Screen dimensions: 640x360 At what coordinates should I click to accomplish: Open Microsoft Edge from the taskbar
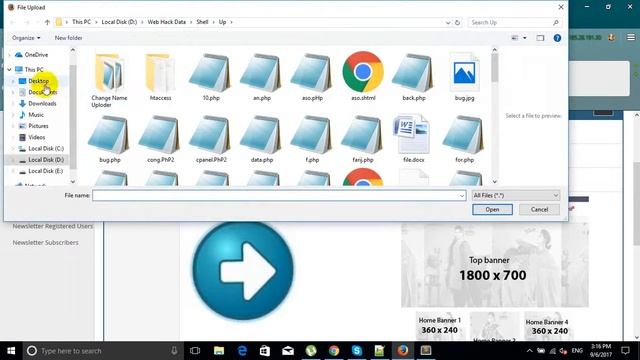tap(242, 351)
